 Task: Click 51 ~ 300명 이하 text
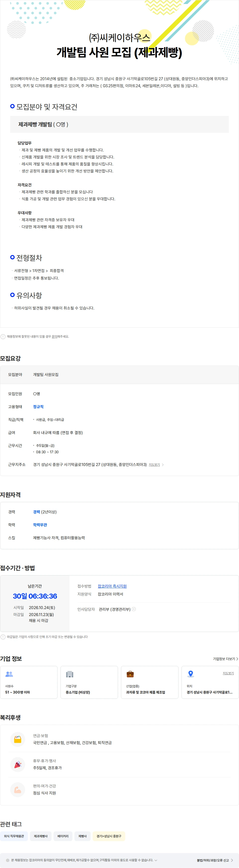coord(17,692)
